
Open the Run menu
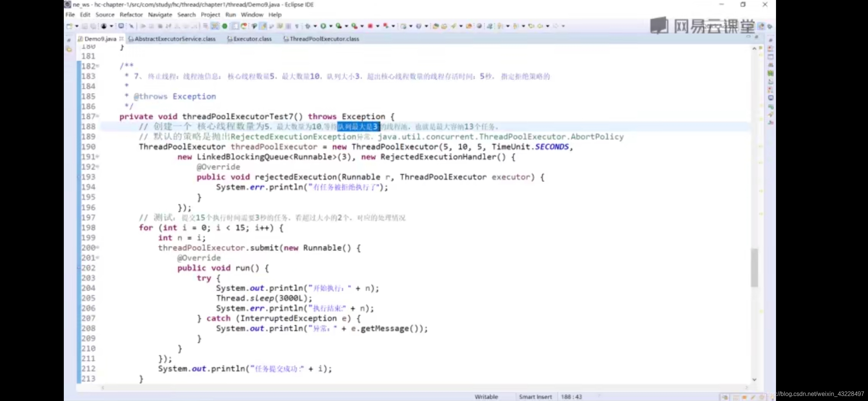[230, 14]
